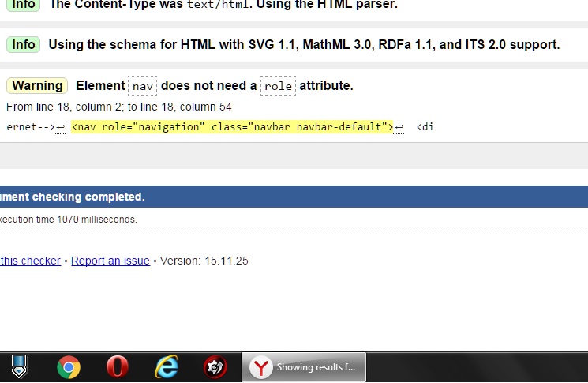Click 'execution time 1070 milliseconds' text
Screen dimensions: 588x383
(x=68, y=219)
